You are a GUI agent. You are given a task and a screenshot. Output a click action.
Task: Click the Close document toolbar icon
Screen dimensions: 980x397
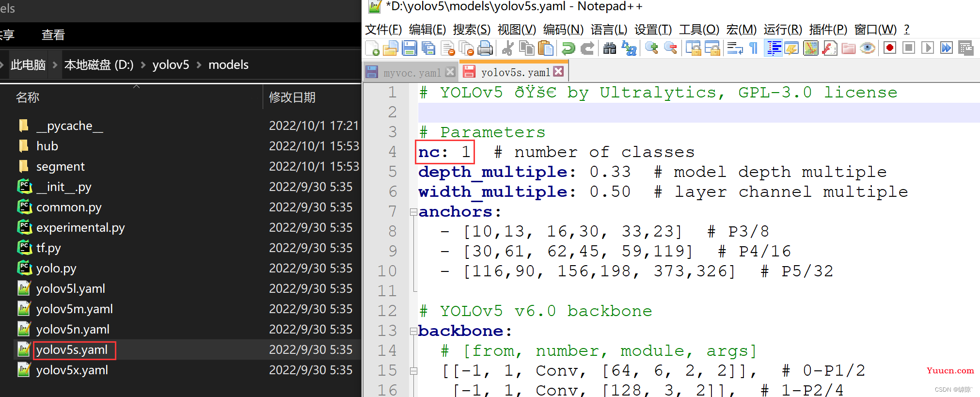click(448, 48)
